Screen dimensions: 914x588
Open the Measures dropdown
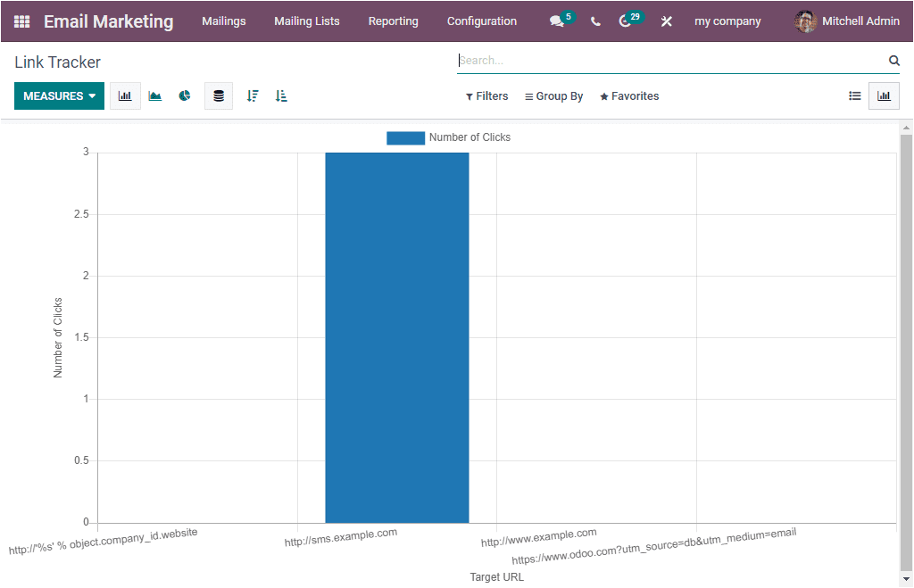(x=59, y=95)
